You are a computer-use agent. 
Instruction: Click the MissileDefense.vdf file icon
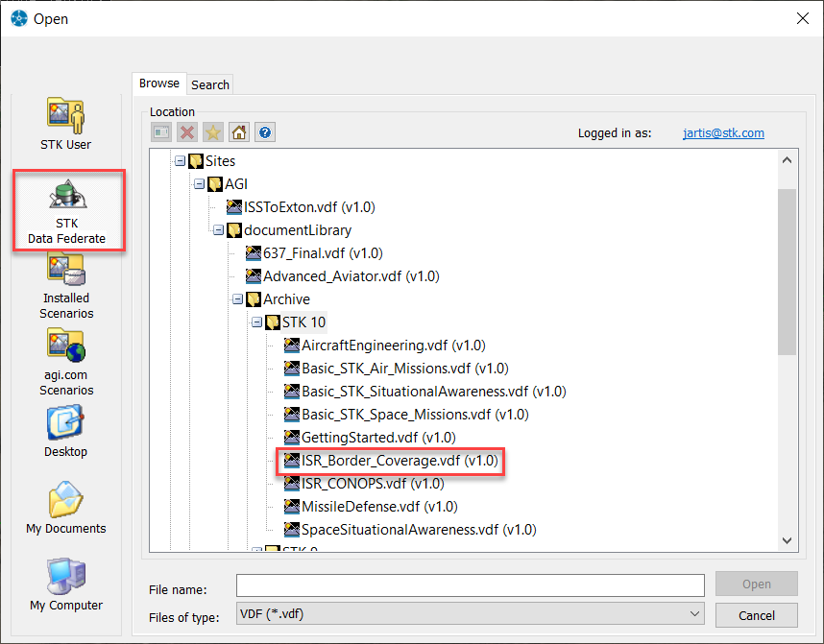tap(292, 507)
